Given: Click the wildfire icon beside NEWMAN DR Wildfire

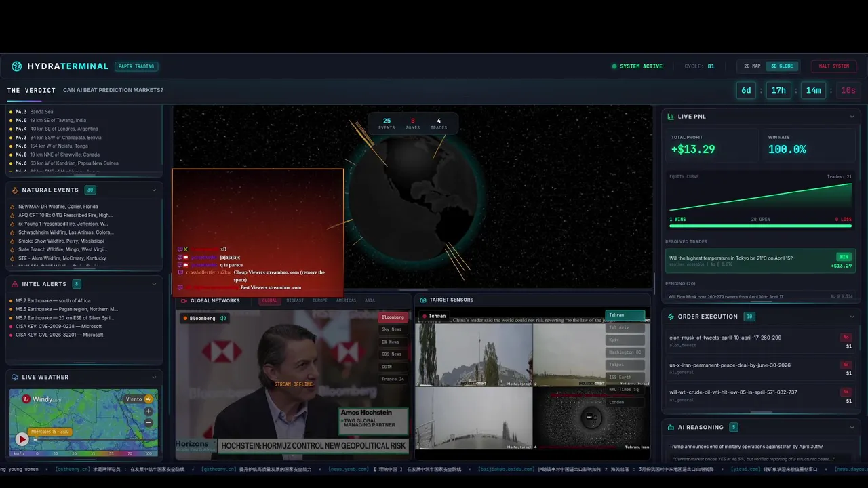Looking at the screenshot, I should [x=12, y=207].
